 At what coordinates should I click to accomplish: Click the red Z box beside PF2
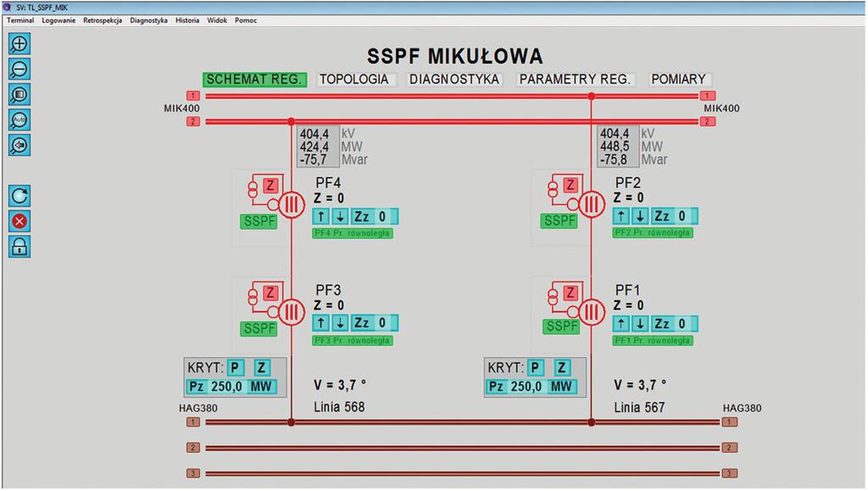pyautogui.click(x=570, y=186)
